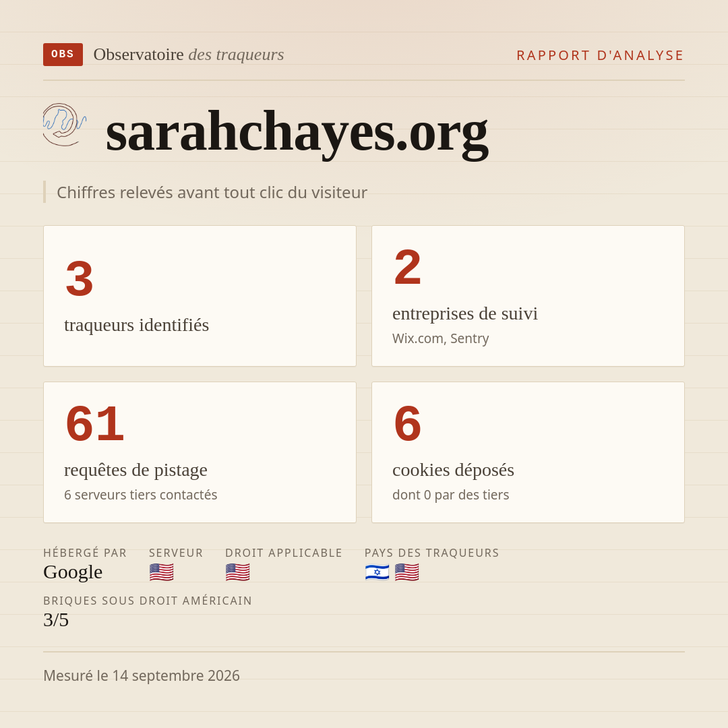Image resolution: width=728 pixels, height=728 pixels.
Task: Click the US flag under Droit applicable
Action: pos(238,572)
